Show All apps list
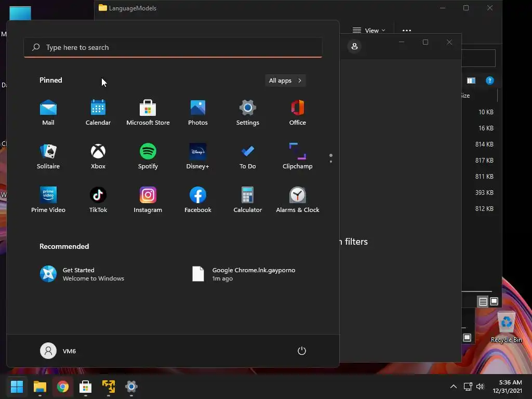 [285, 81]
